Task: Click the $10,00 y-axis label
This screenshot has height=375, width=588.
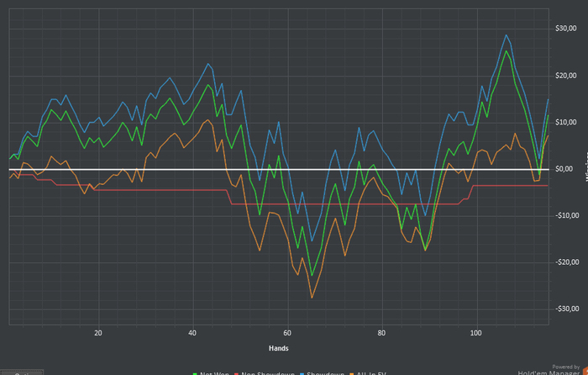Action: click(x=566, y=123)
